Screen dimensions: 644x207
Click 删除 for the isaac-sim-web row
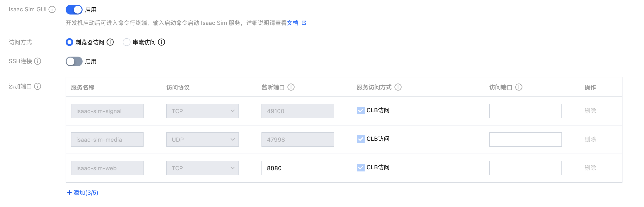(590, 168)
